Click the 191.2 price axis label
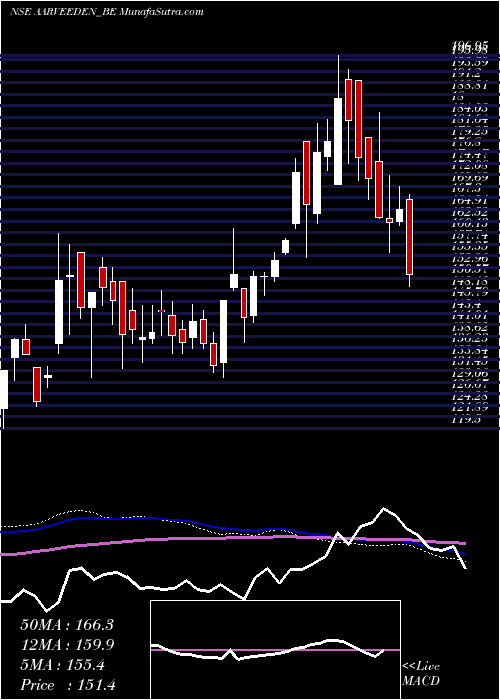500x700 pixels. [x=468, y=74]
